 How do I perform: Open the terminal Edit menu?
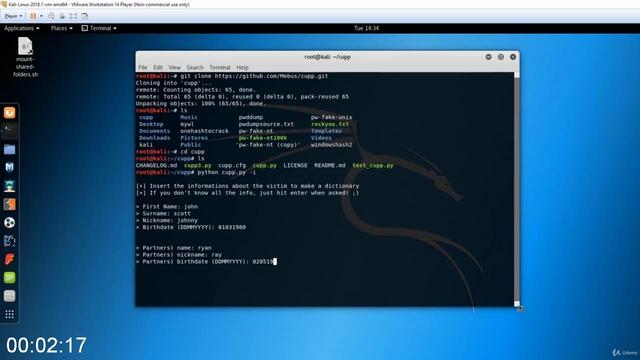(158, 67)
